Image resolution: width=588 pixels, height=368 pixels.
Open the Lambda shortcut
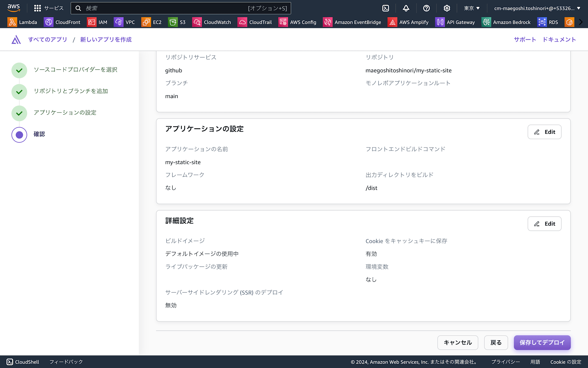23,22
